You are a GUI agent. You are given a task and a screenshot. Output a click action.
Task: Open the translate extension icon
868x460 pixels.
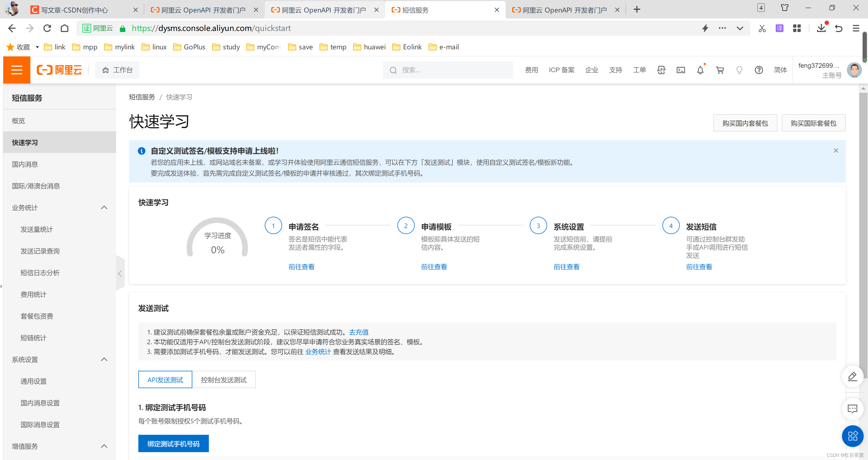pyautogui.click(x=779, y=28)
